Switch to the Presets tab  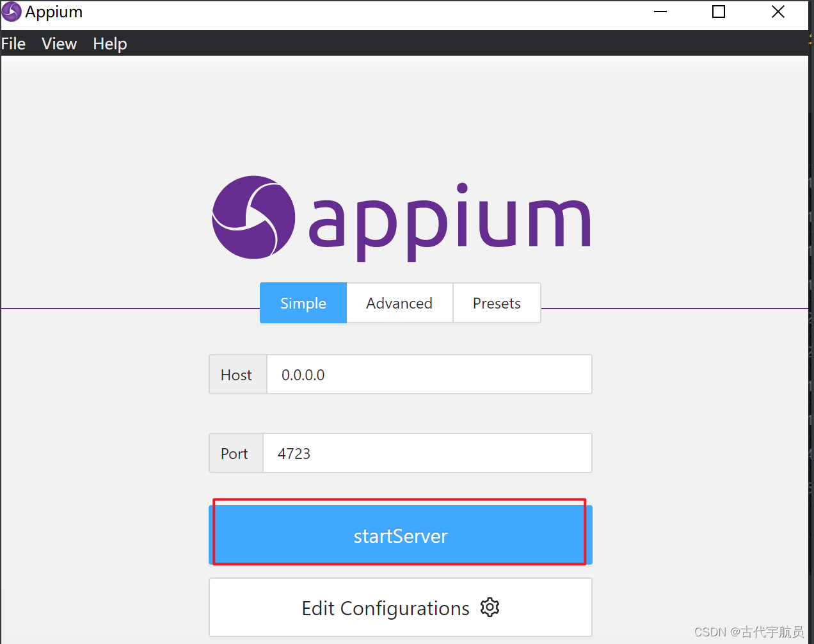(497, 303)
